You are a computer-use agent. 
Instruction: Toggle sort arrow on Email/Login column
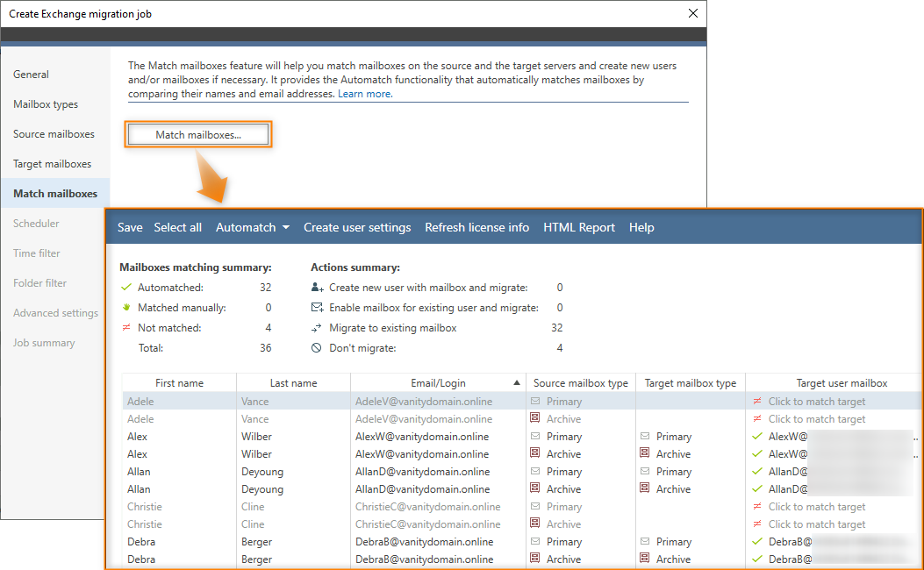pos(517,382)
